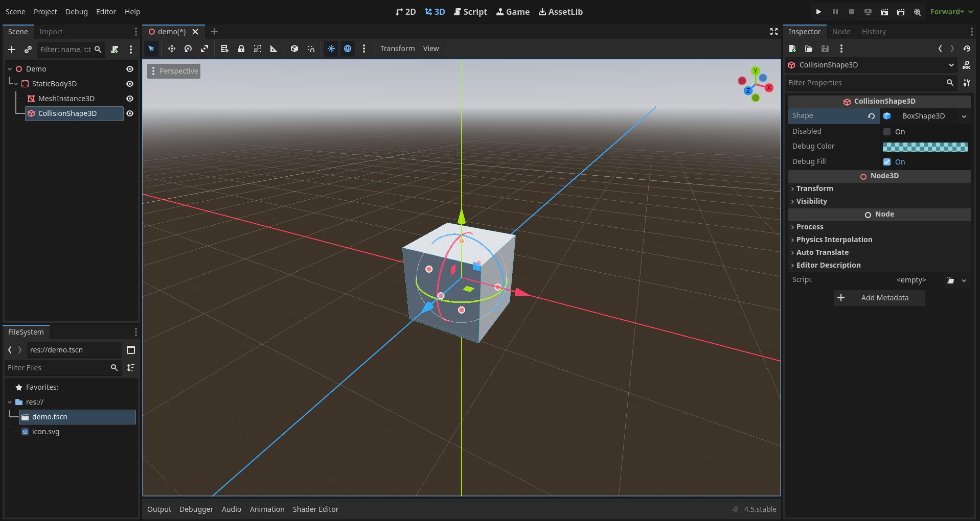This screenshot has height=521, width=980.
Task: Expand the Transform section in the Inspector
Action: tap(814, 188)
